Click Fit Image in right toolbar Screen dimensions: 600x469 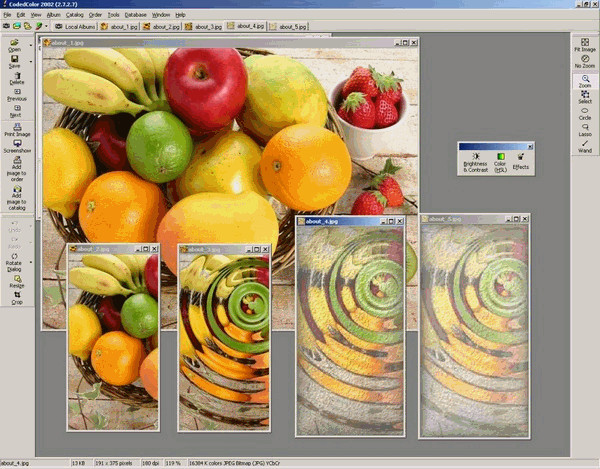click(x=585, y=45)
